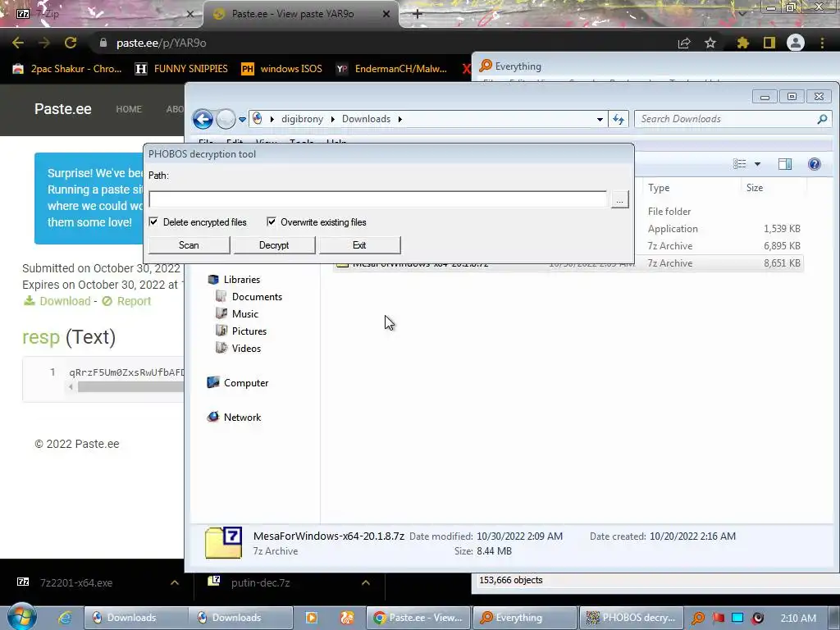
Task: Expand the arrow after digibrony breadcrumb
Action: [x=332, y=119]
